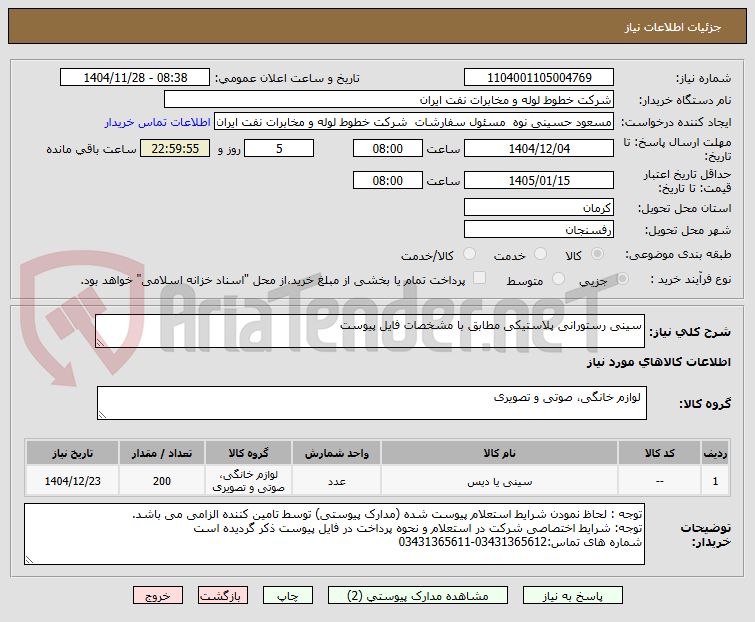Select the جزیی purchase type radio

pyautogui.click(x=622, y=278)
